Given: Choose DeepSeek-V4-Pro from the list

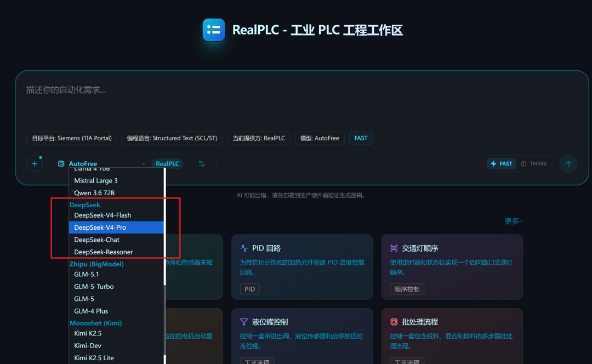Looking at the screenshot, I should point(116,228).
